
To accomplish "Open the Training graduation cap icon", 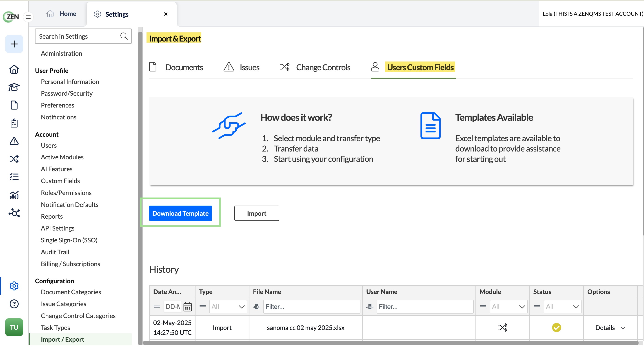I will pos(14,87).
